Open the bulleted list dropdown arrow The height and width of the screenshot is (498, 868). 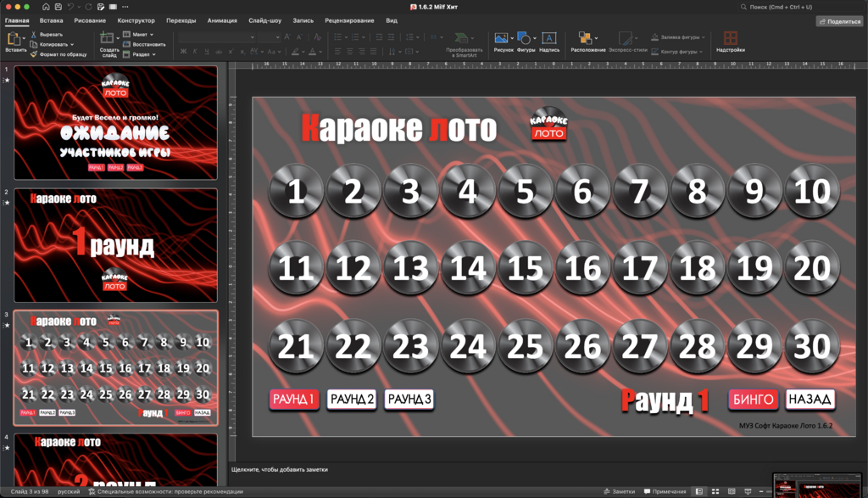(346, 37)
